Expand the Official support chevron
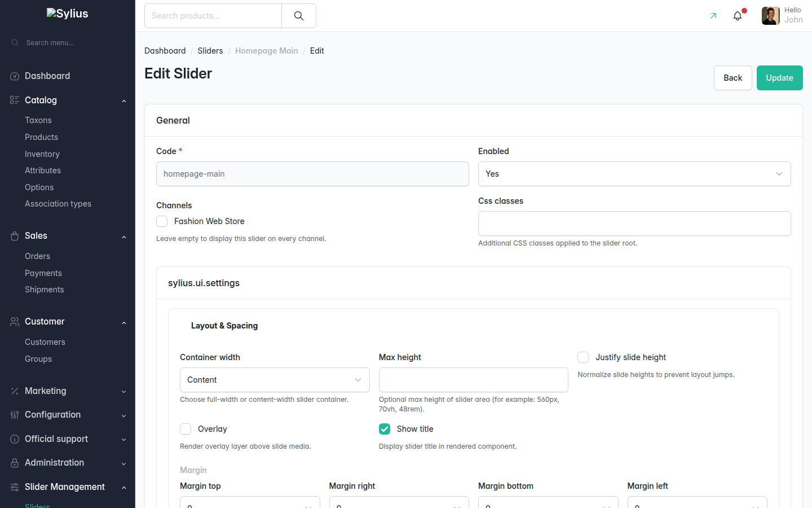Viewport: 812px width, 508px height. point(124,440)
